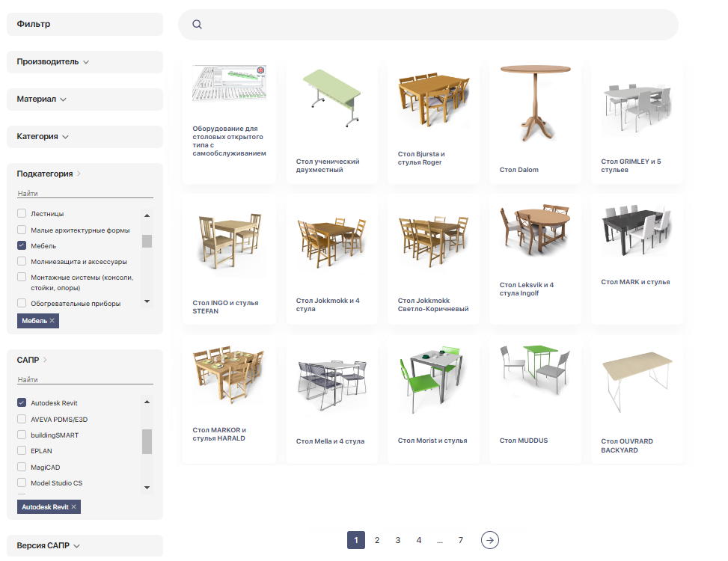The width and height of the screenshot is (728, 561).
Task: Uncheck Autodesk Revit
Action: point(22,402)
